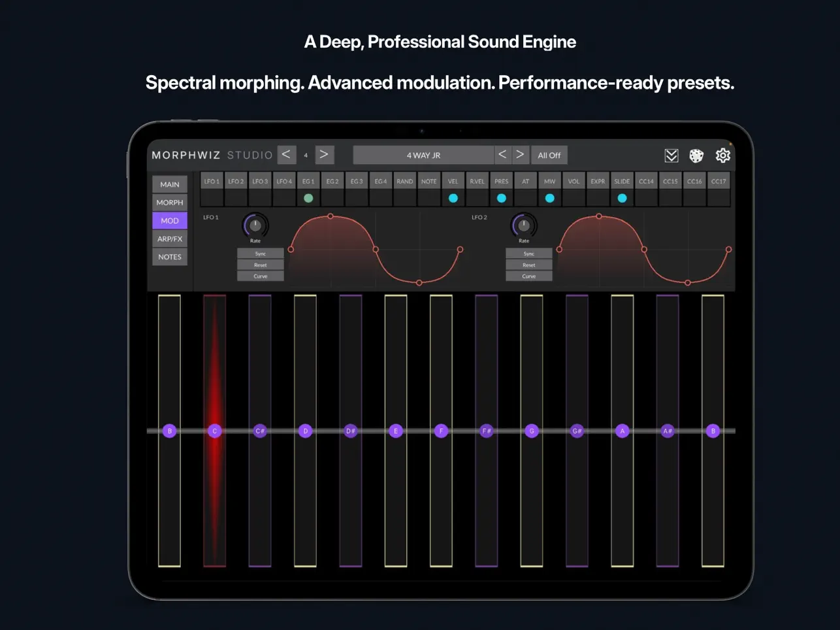Go to next bank beside number 4
The height and width of the screenshot is (630, 840).
click(324, 155)
